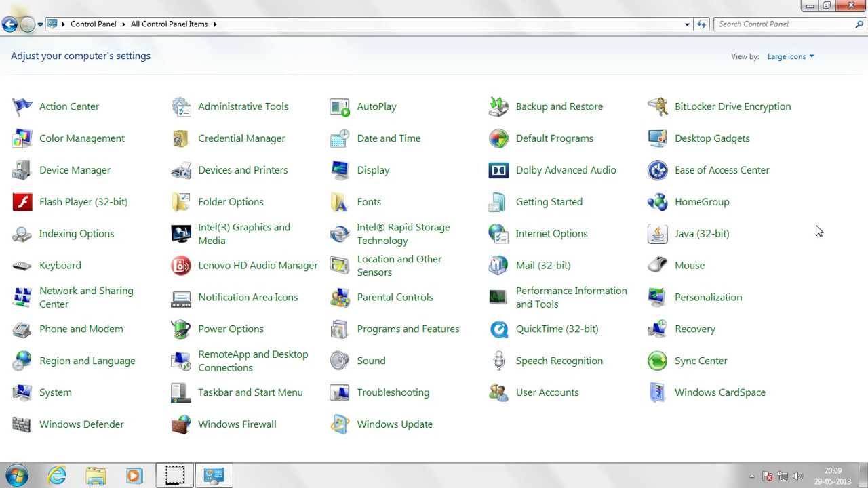Open the Windows Firewall icon
The image size is (868, 488).
point(181,425)
